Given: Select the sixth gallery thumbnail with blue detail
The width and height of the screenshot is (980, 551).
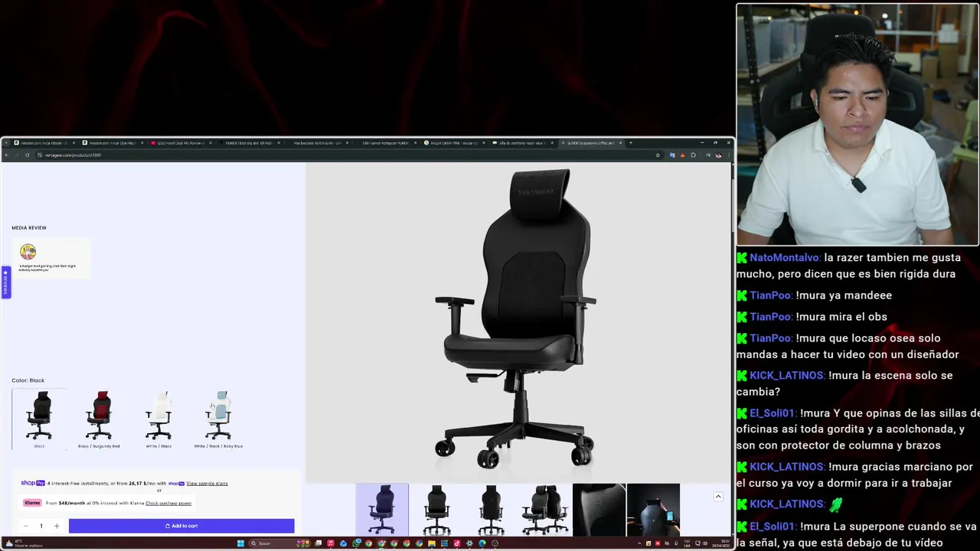Looking at the screenshot, I should [653, 510].
